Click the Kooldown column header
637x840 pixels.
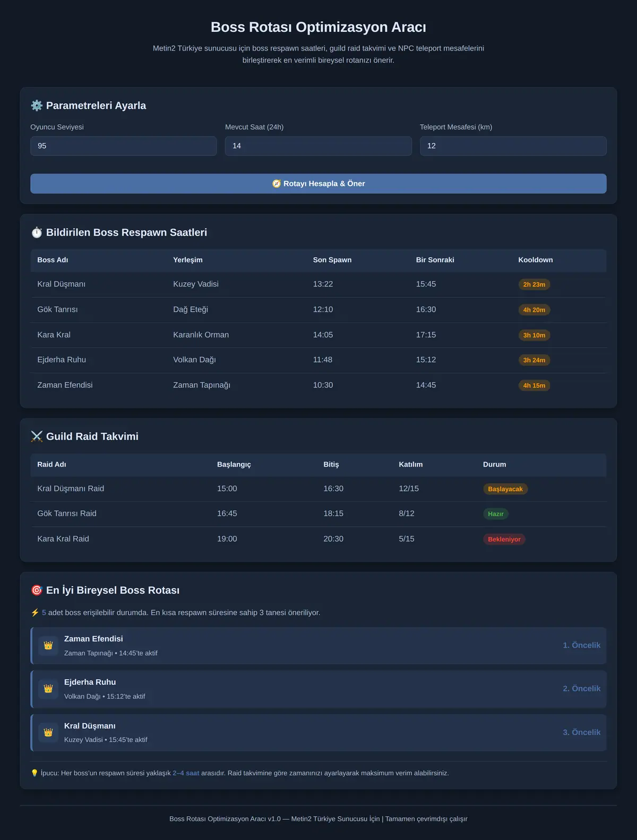click(536, 260)
